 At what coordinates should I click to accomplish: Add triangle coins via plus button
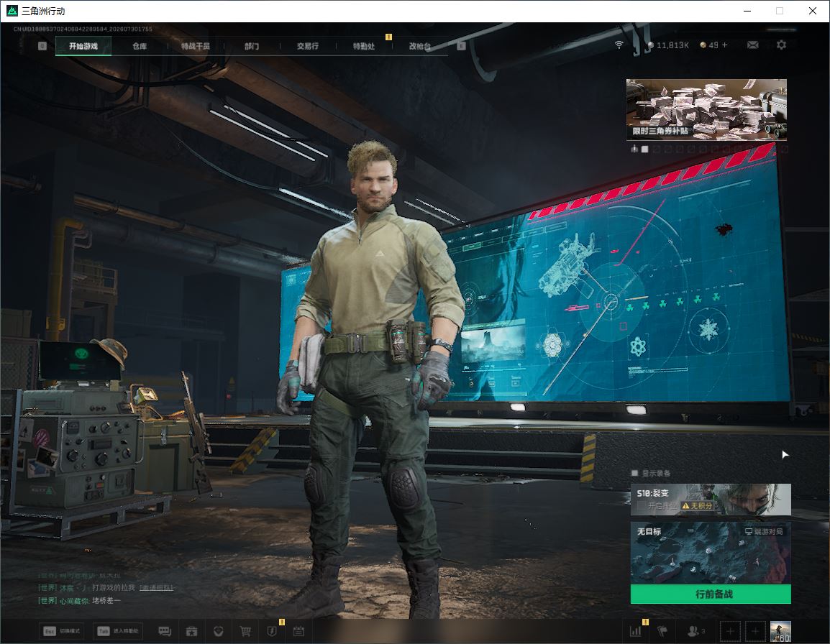point(725,45)
